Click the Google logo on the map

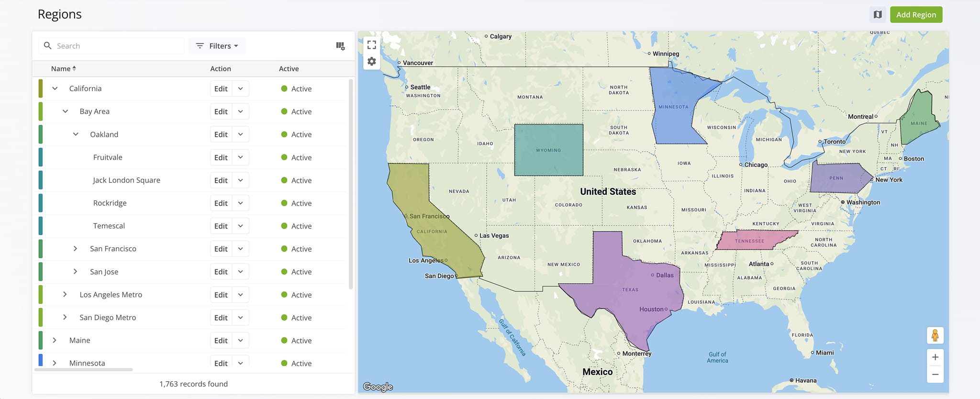tap(378, 387)
